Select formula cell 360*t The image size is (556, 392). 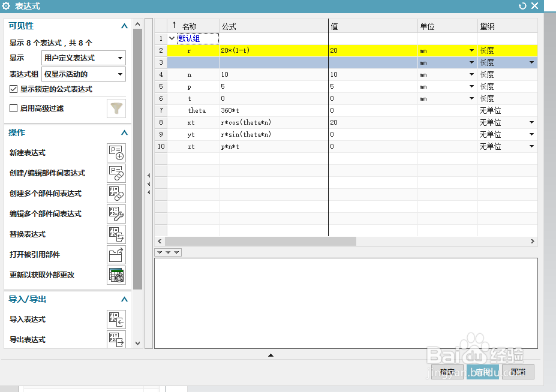click(274, 110)
